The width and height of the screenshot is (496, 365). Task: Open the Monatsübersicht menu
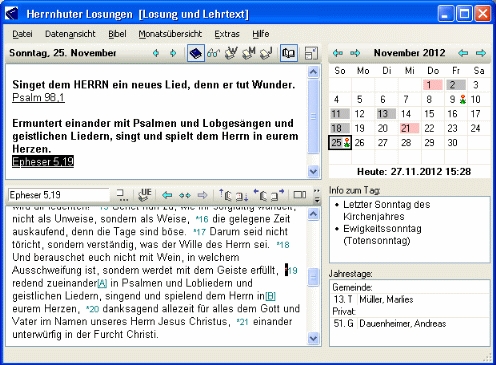[x=170, y=34]
